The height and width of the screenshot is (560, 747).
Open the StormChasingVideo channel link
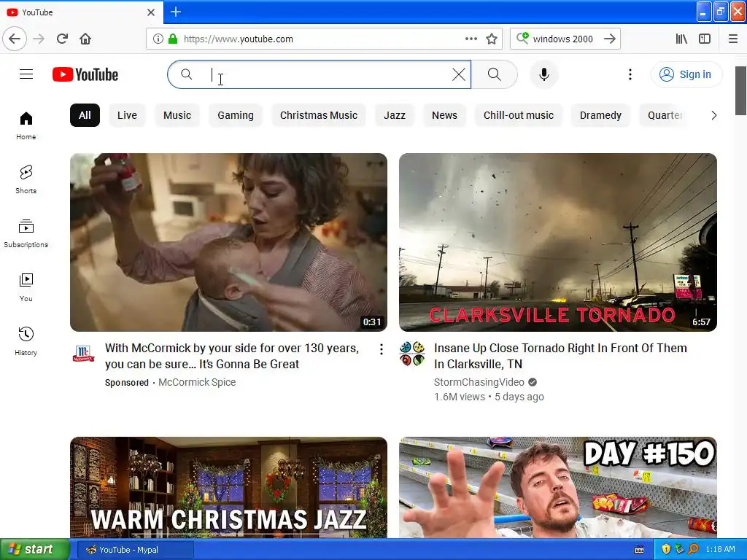pos(479,382)
